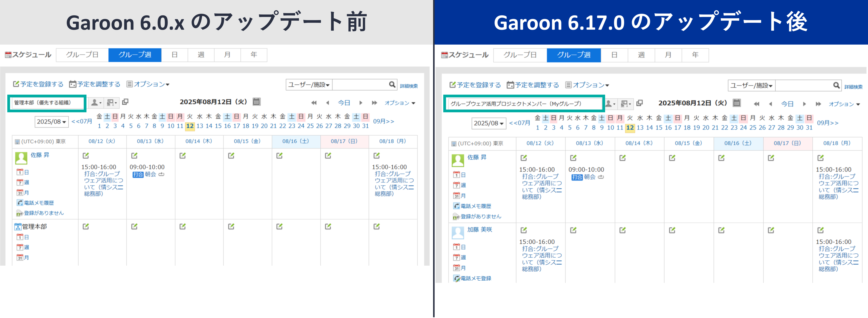The height and width of the screenshot is (318, 868).
Task: Select the 日 tab in the right panel
Action: (x=614, y=55)
